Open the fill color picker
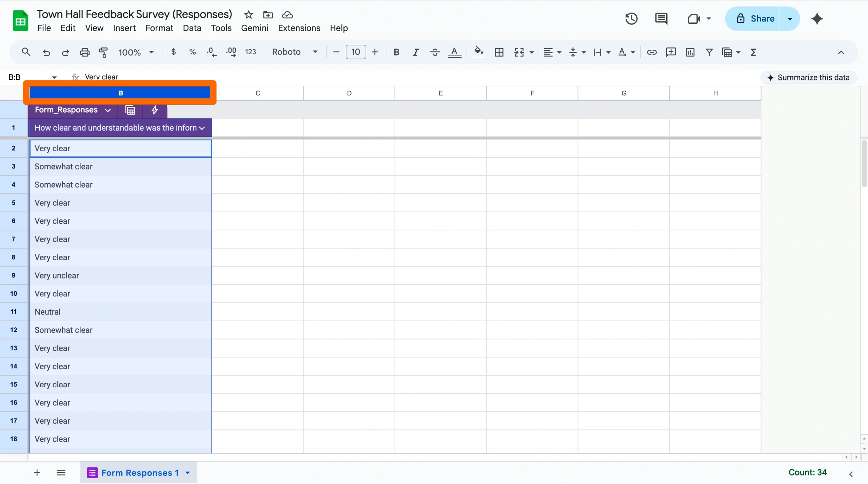 (478, 52)
